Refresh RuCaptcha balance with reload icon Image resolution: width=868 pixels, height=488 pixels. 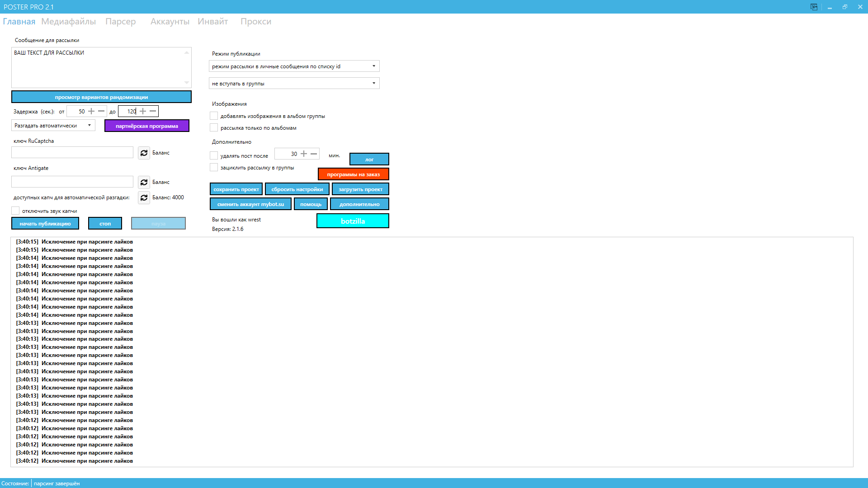[x=144, y=153]
